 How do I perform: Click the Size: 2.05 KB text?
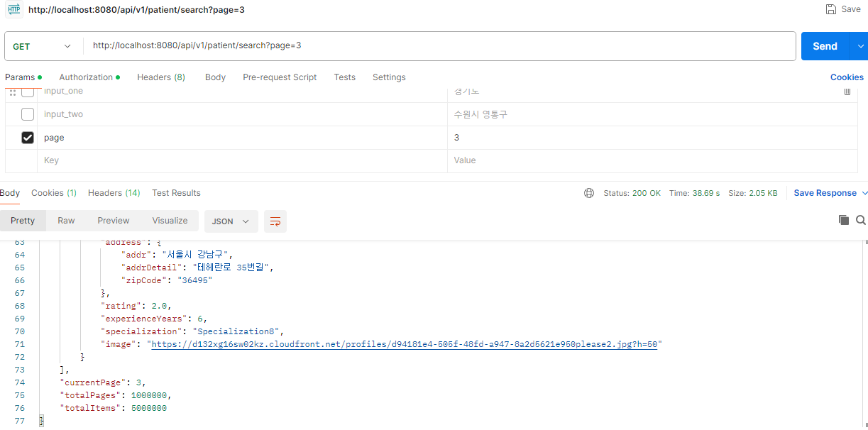tap(753, 193)
